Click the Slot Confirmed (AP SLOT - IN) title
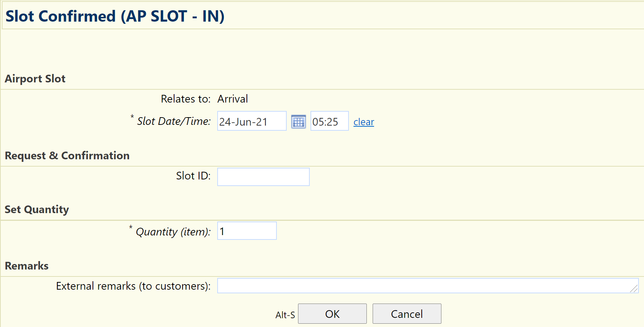 (x=115, y=16)
